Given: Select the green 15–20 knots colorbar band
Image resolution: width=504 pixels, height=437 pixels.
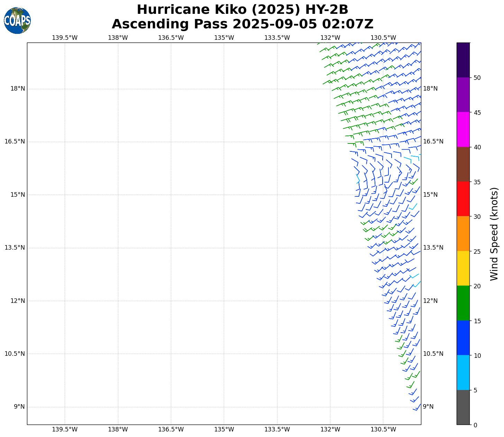Looking at the screenshot, I should pos(463,303).
